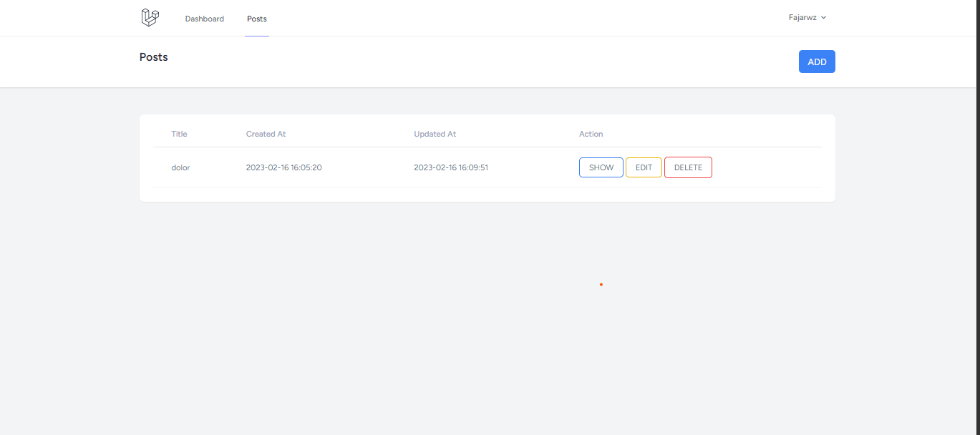
Task: Click the created date 2023-02-16 16:05:20
Action: (x=284, y=167)
